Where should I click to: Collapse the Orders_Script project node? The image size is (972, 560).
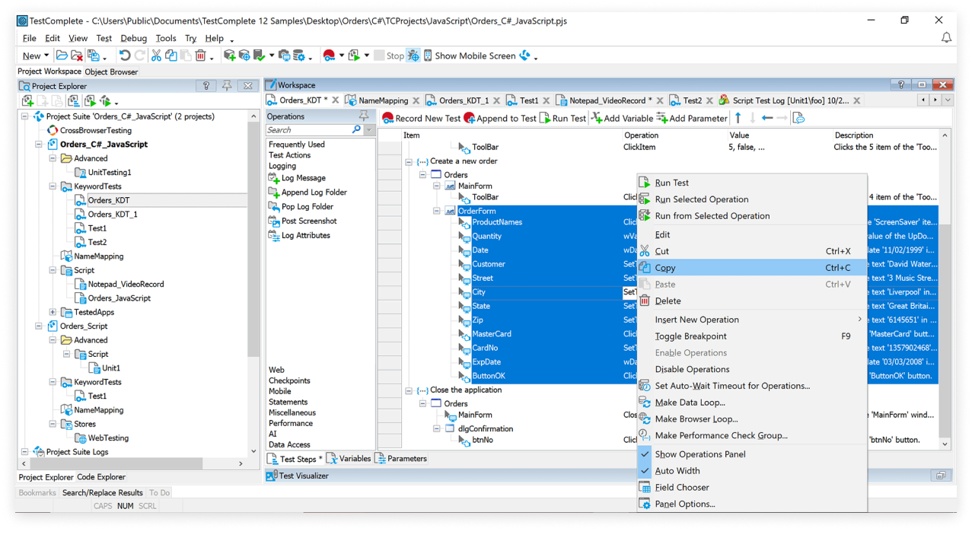click(x=39, y=326)
